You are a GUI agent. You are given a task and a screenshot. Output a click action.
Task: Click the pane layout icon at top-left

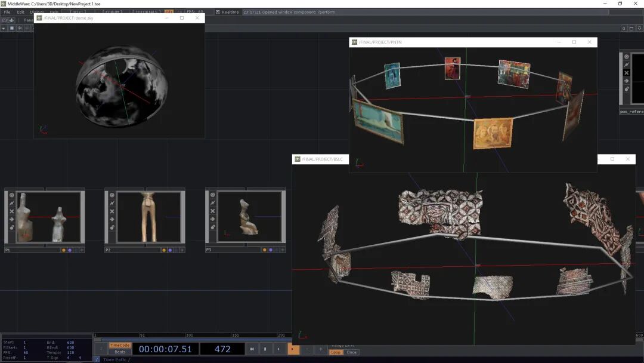[5, 20]
